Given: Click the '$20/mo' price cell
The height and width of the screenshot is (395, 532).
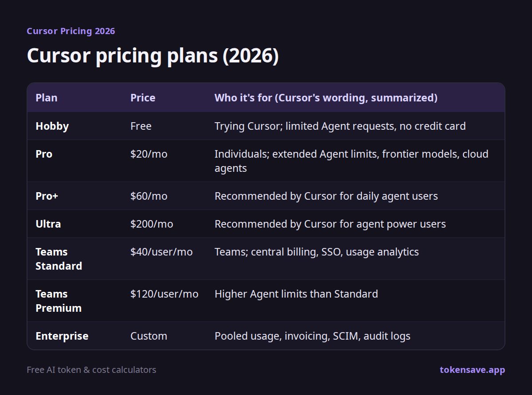Looking at the screenshot, I should [149, 154].
